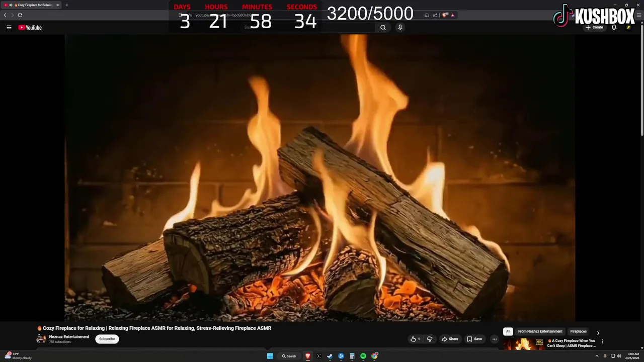The width and height of the screenshot is (644, 362).
Task: Dislike the Cozy Fireplace video
Action: (430, 339)
